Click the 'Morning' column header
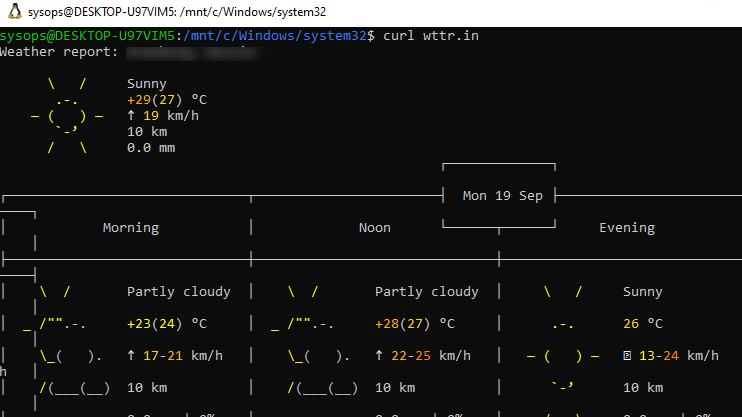Screen dimensions: 742x417 131,228
